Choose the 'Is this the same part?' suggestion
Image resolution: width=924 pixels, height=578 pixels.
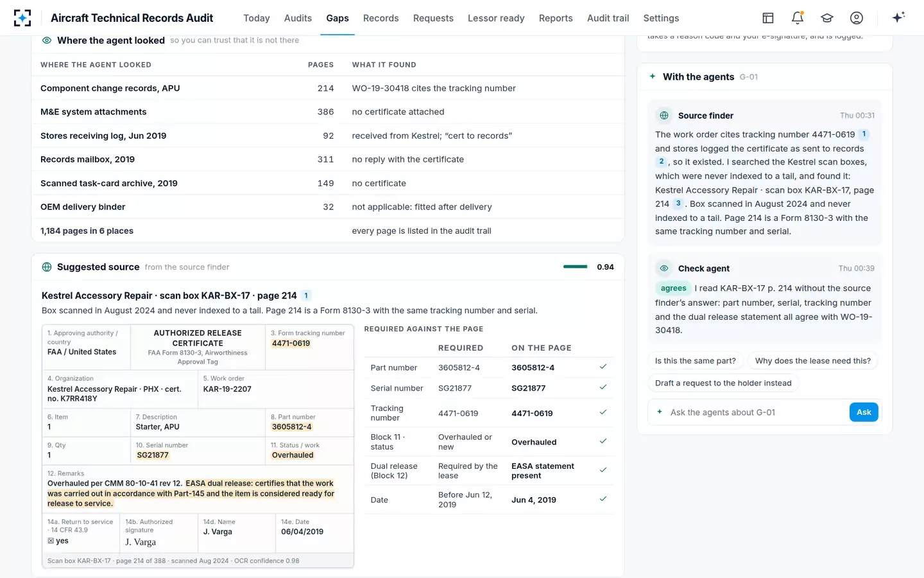coord(696,361)
